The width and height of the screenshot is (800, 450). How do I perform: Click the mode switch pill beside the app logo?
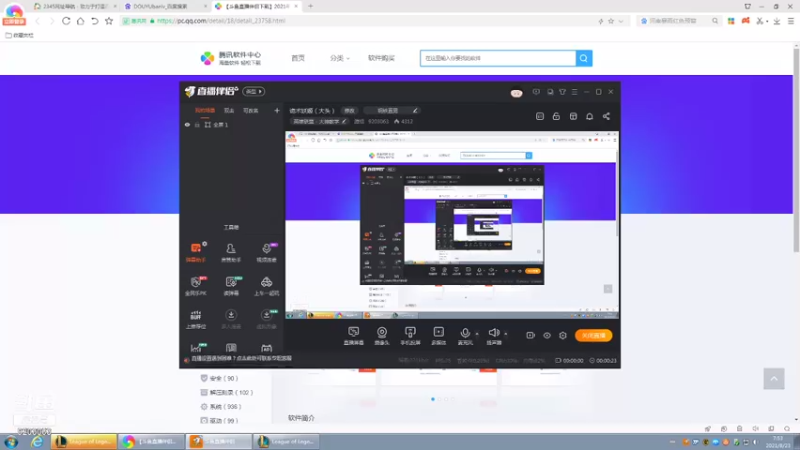[254, 92]
